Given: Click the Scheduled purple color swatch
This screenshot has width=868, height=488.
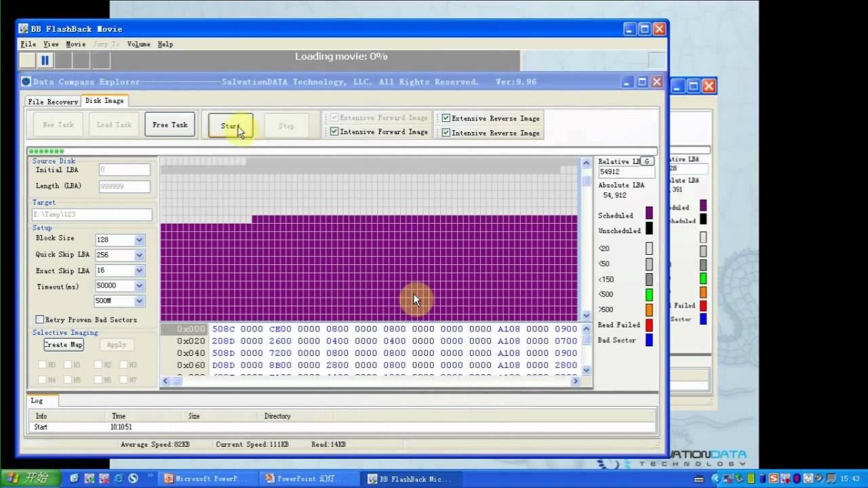Looking at the screenshot, I should pyautogui.click(x=649, y=213).
